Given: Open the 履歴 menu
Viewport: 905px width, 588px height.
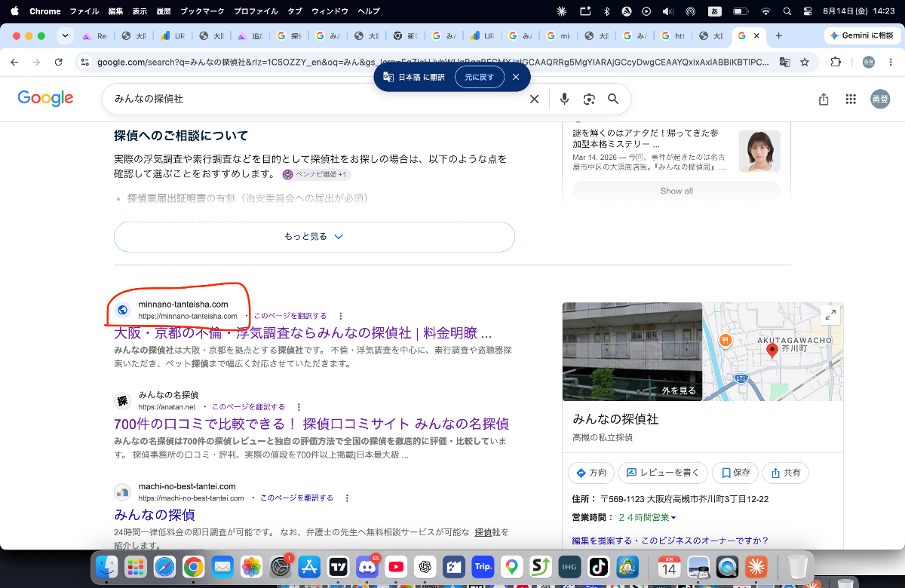Looking at the screenshot, I should 164,11.
